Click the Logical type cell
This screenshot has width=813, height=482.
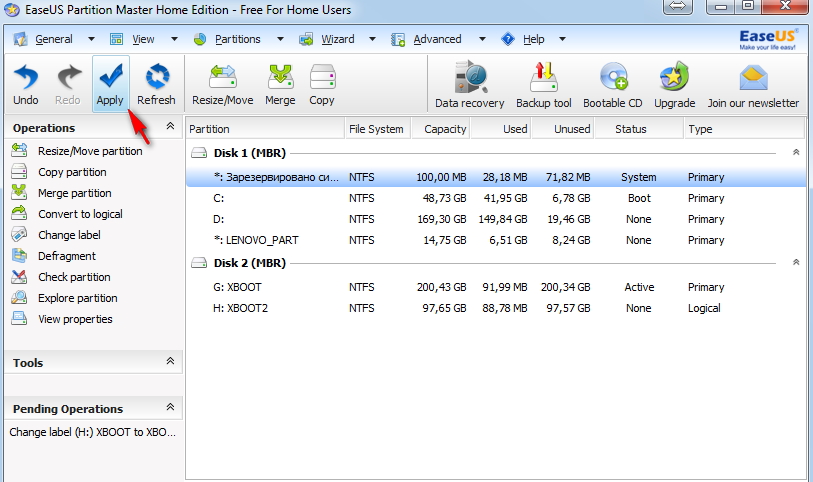(x=704, y=308)
